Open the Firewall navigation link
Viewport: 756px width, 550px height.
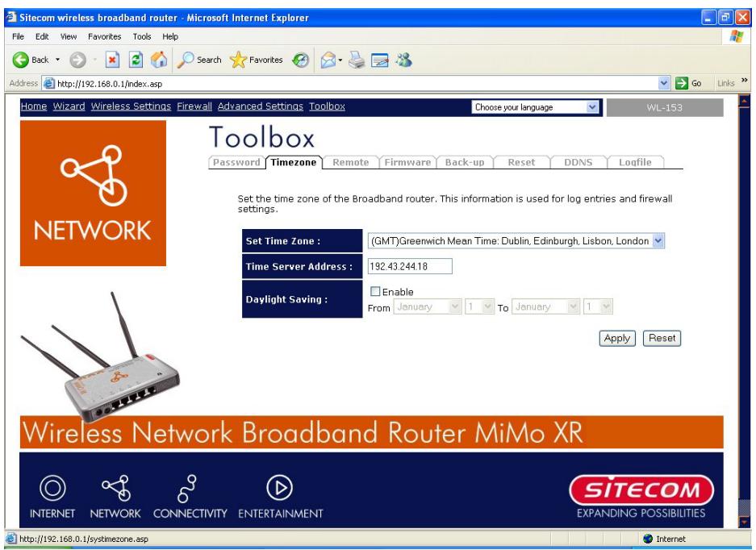[194, 106]
